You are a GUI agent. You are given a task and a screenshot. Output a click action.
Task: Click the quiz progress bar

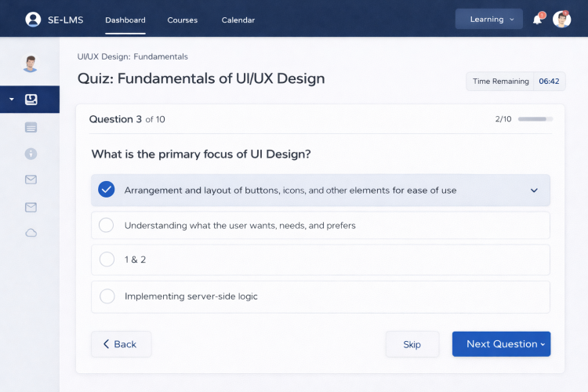click(x=535, y=119)
